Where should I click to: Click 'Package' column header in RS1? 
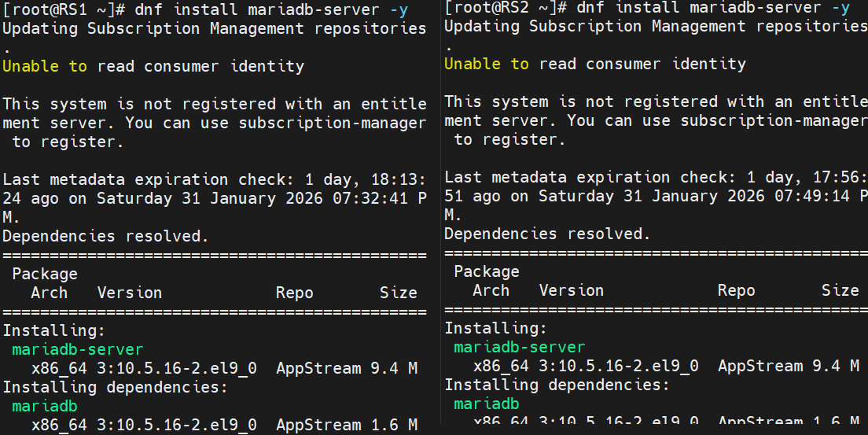click(45, 273)
